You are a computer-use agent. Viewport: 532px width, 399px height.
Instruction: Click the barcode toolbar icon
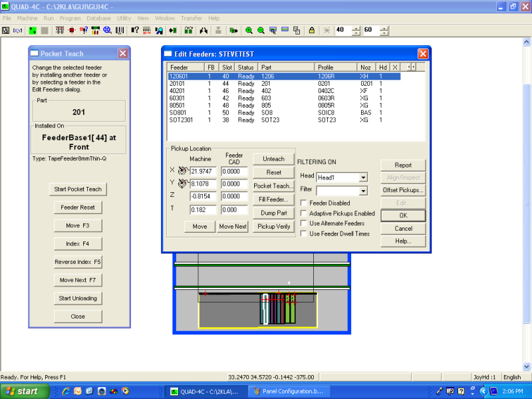click(x=120, y=31)
